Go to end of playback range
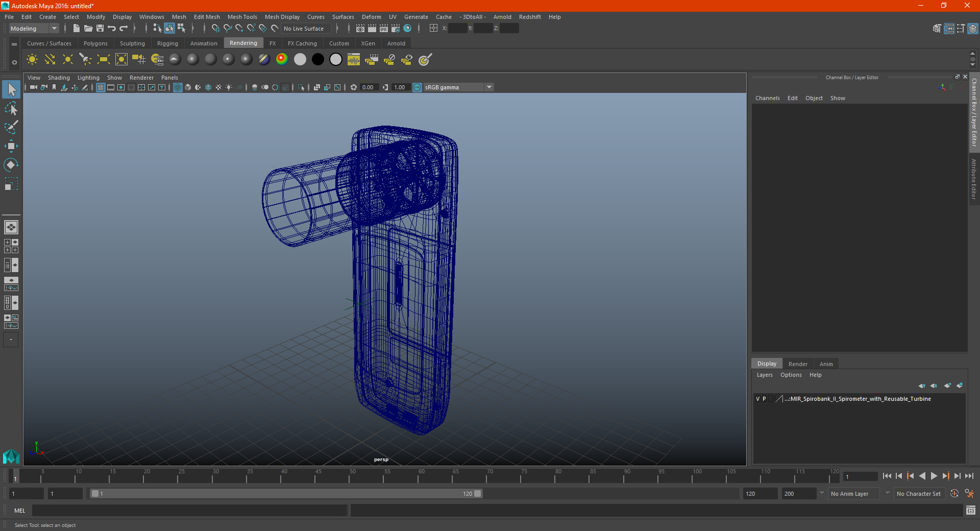The width and height of the screenshot is (980, 531). (x=969, y=476)
